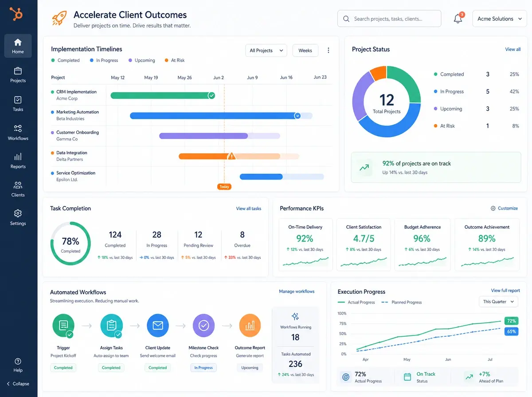Screen dimensions: 532x397
Task: Click the Outcome Report chart icon
Action: point(250,325)
